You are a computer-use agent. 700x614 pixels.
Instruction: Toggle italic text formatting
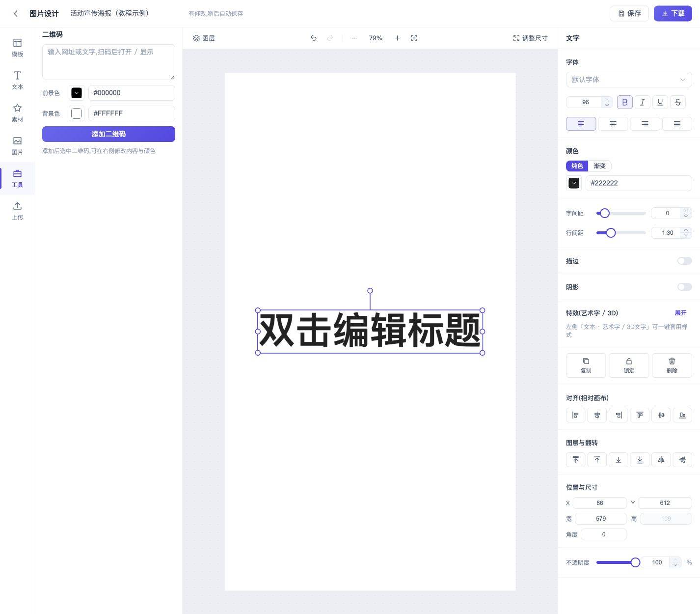(x=643, y=102)
